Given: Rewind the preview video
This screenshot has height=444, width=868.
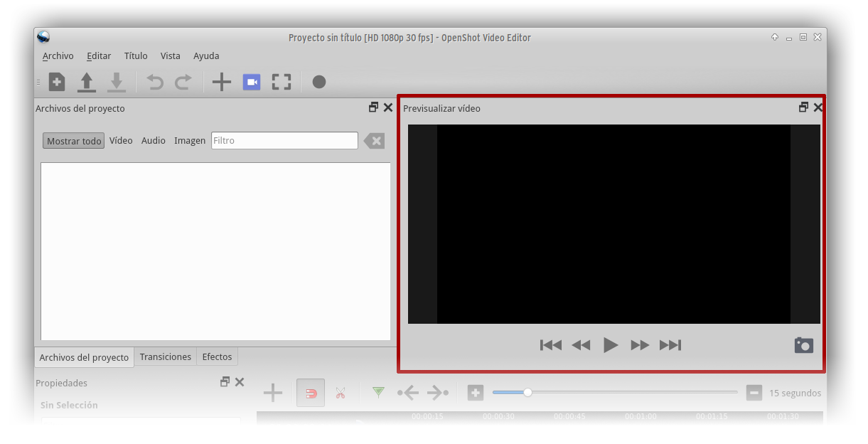Looking at the screenshot, I should [581, 345].
